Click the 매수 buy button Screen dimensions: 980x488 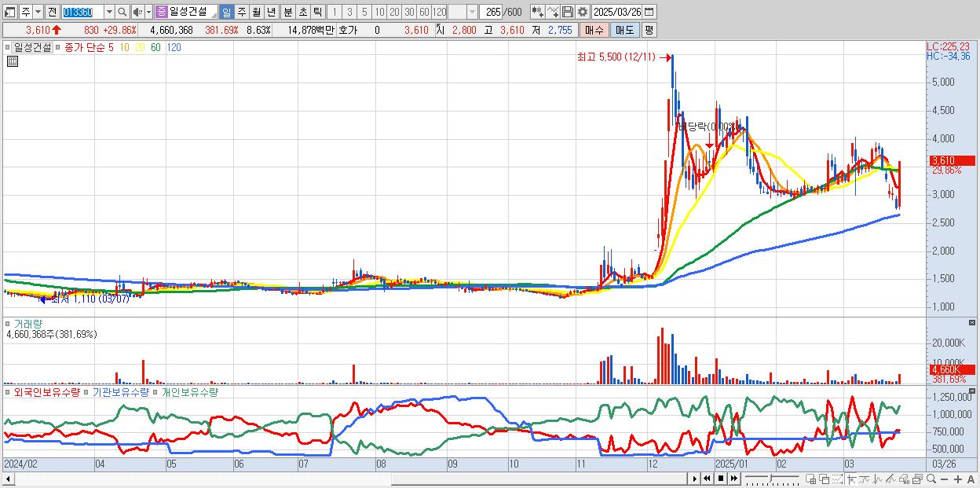(x=594, y=30)
